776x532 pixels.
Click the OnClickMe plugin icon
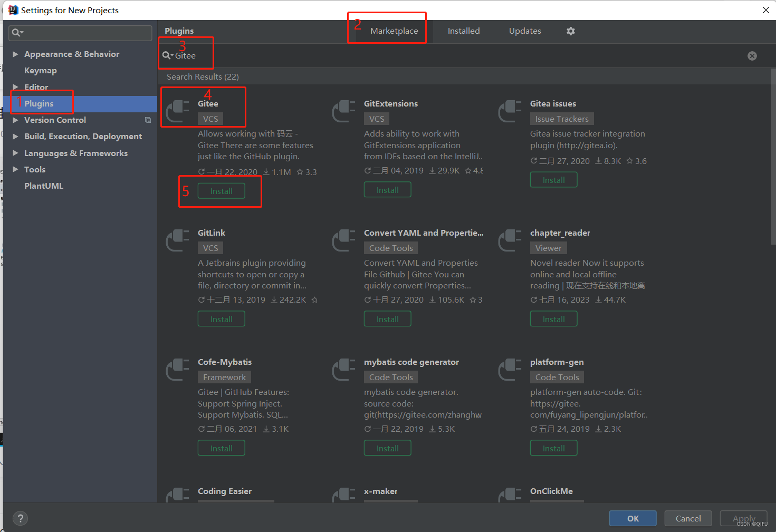click(510, 495)
